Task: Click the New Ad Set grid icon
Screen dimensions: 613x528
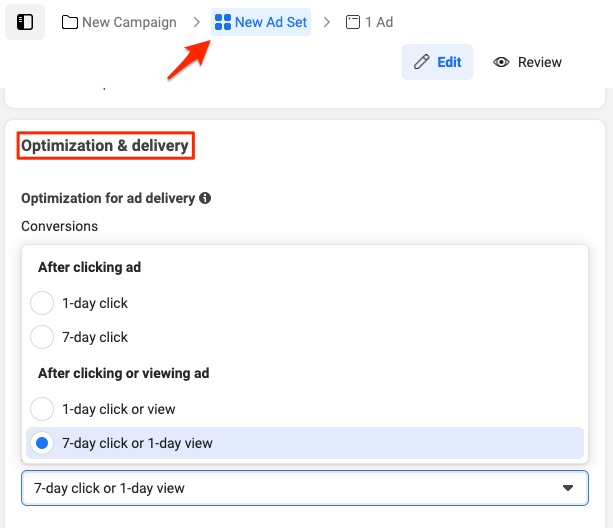Action: 223,22
